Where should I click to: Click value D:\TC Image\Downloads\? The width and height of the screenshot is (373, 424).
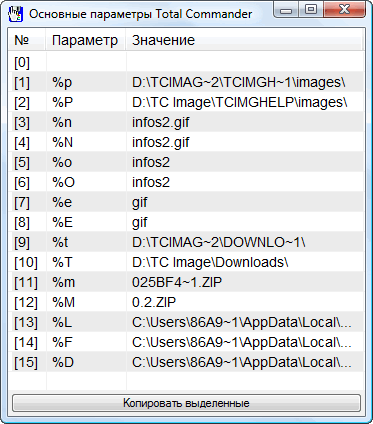tap(210, 262)
